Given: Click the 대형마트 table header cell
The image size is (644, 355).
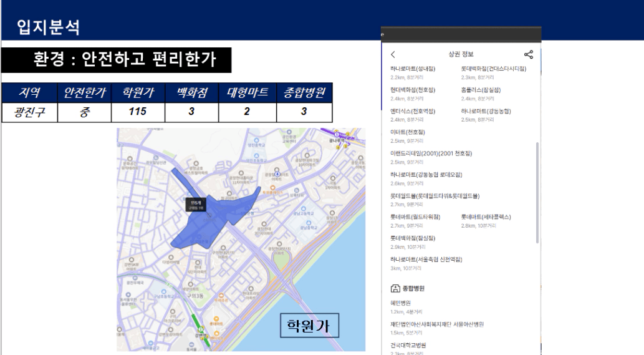Looking at the screenshot, I should pyautogui.click(x=248, y=92).
